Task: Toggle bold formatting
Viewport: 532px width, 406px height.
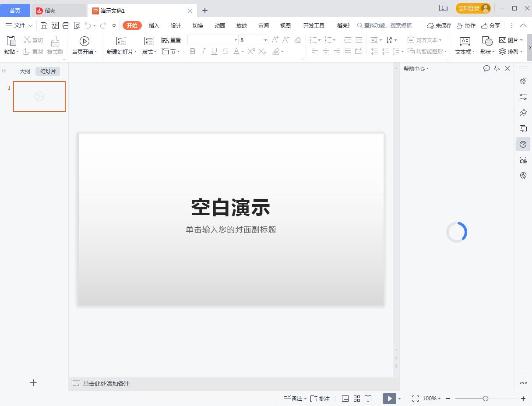Action: pyautogui.click(x=193, y=51)
